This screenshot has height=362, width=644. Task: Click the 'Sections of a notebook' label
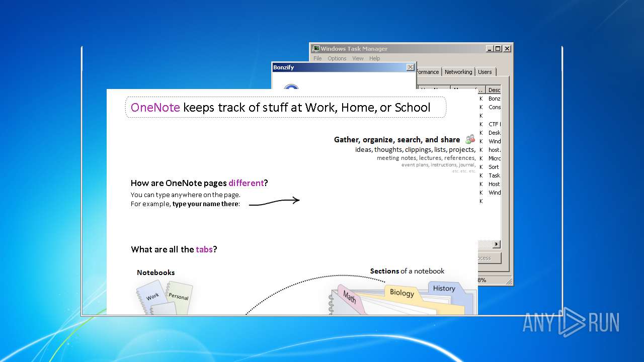(408, 271)
